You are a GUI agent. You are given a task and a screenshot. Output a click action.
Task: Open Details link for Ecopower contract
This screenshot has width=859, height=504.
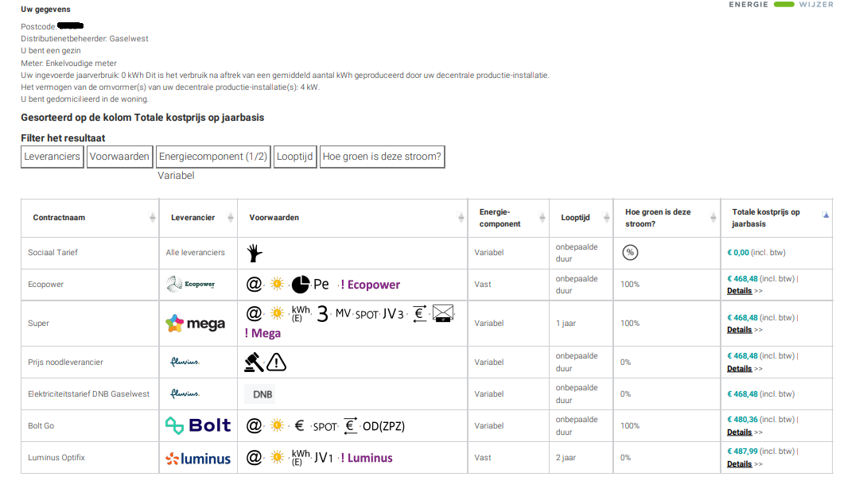click(739, 291)
